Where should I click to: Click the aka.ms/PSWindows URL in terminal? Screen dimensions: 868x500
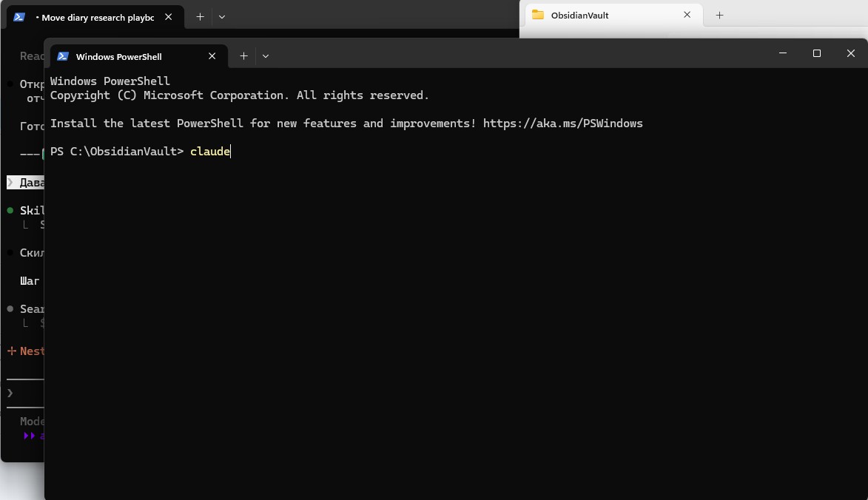[x=563, y=124]
